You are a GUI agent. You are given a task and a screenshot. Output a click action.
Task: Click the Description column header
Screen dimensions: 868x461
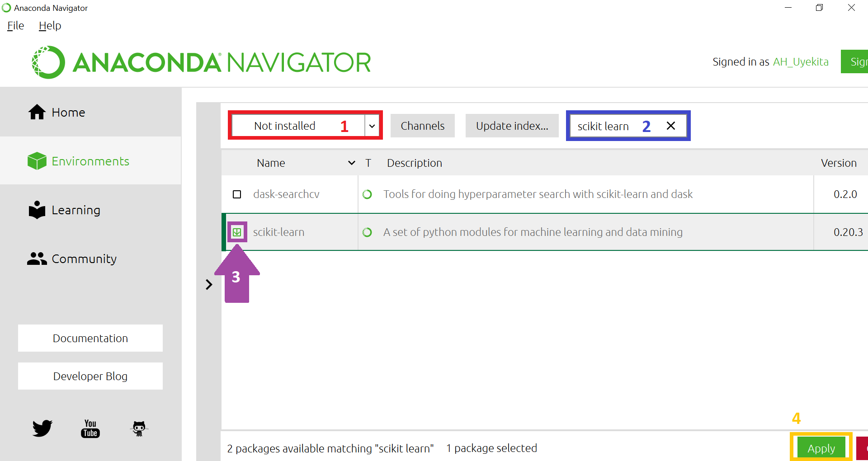click(415, 163)
